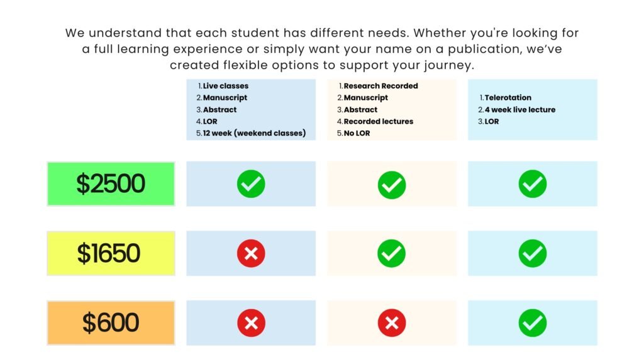Click the "Live classes" list item

[x=225, y=86]
